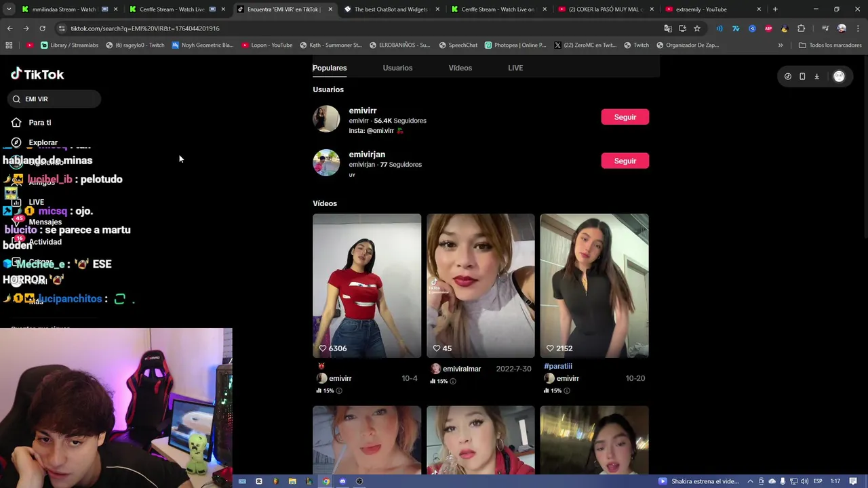Screen dimensions: 868x488
Task: Close the Encuentra 'EMI VIR' en TikTok tab
Action: click(x=330, y=9)
